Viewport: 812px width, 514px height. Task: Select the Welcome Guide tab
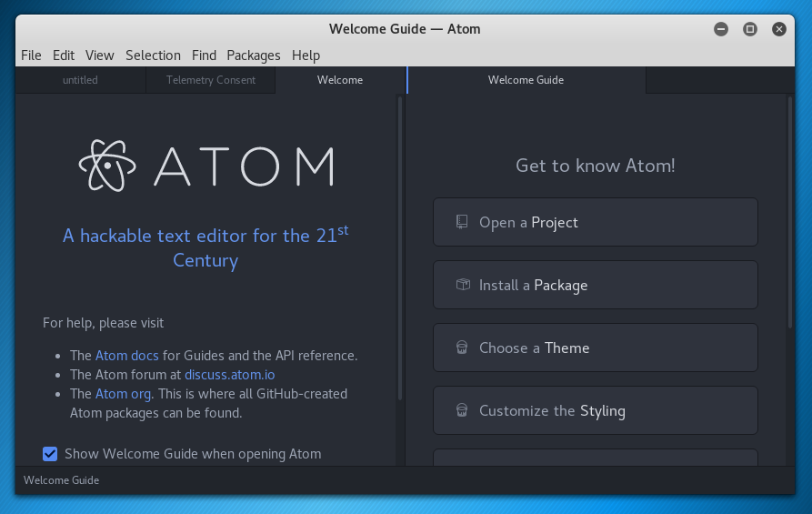click(526, 80)
